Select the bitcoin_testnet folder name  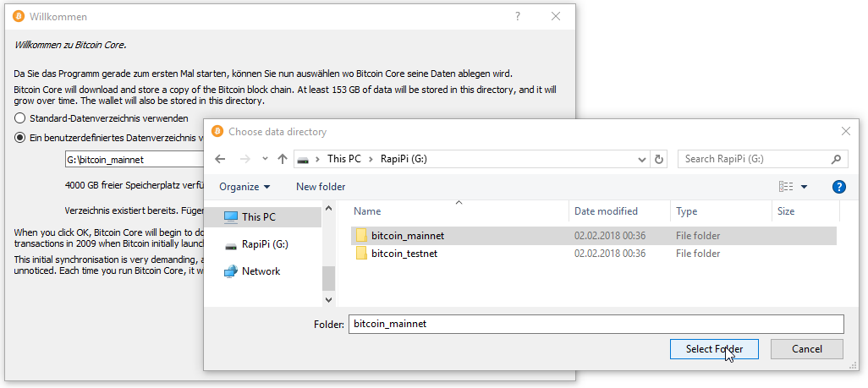click(404, 254)
